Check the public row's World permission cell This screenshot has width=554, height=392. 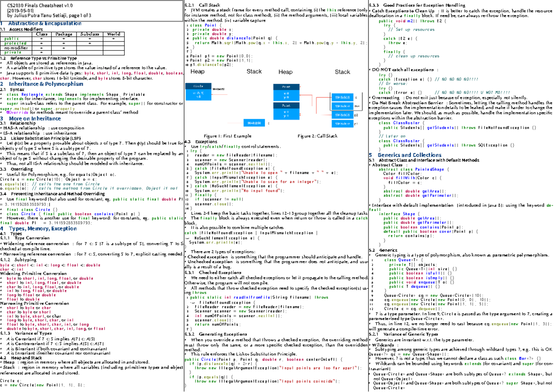pos(114,39)
